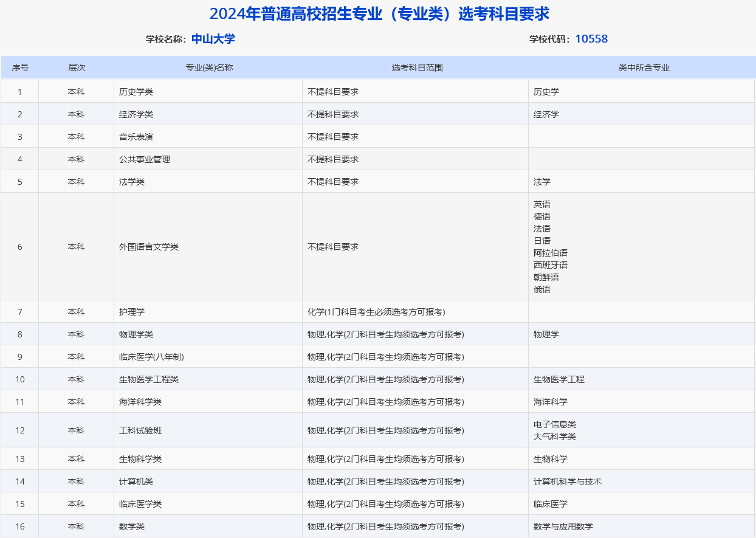Click the 阿拉伯语 entry in contained majors

coord(551,253)
